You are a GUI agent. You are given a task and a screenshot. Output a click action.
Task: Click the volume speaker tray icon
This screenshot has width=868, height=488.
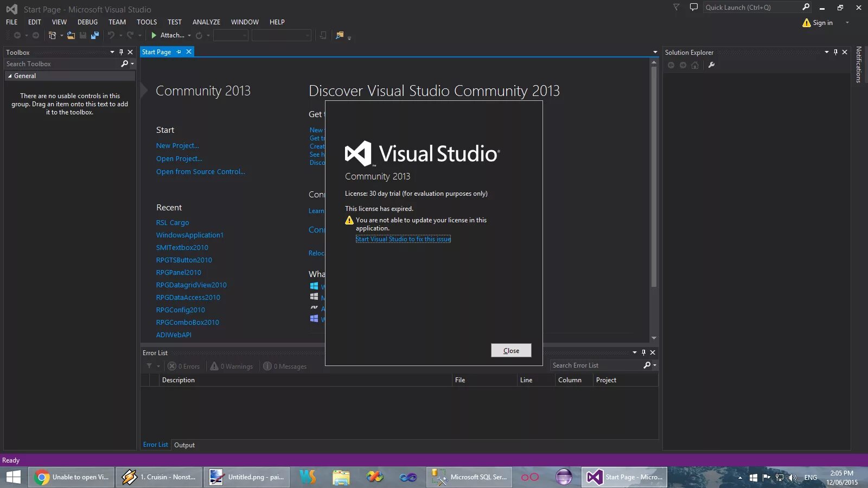pyautogui.click(x=792, y=478)
